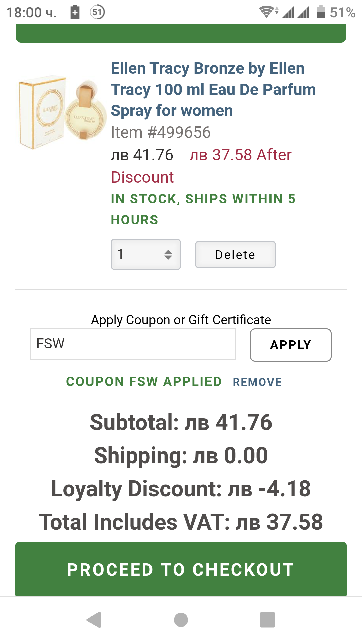This screenshot has height=644, width=362.
Task: Tap the Android back navigation icon
Action: pyautogui.click(x=94, y=620)
